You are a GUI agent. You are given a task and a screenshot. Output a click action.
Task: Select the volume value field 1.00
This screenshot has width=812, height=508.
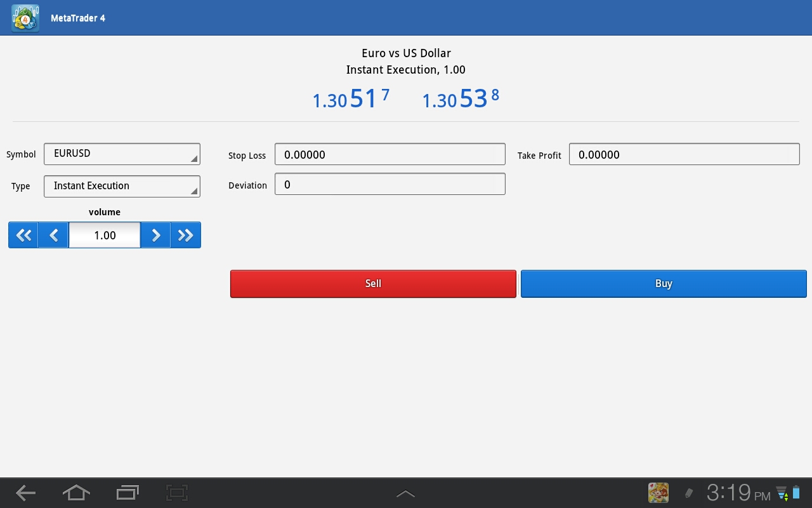(105, 235)
